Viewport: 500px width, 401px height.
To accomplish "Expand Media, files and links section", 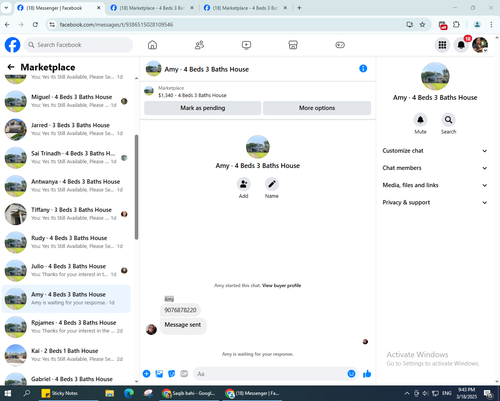I will (435, 185).
